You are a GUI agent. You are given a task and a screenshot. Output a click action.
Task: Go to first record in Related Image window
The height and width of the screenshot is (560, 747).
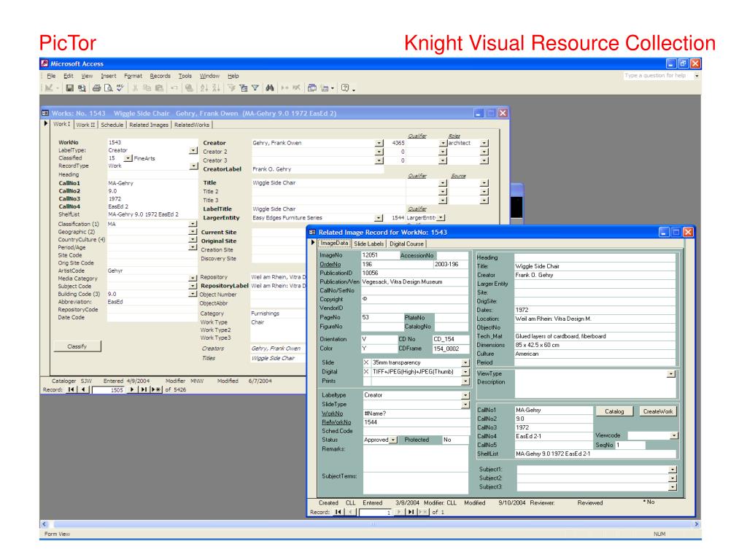338,512
